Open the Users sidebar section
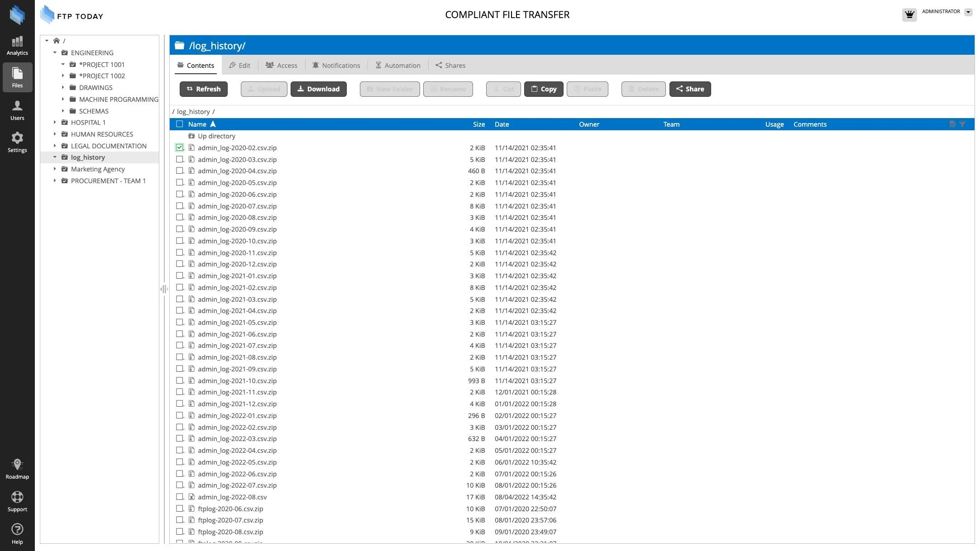The width and height of the screenshot is (980, 551). coord(17,110)
